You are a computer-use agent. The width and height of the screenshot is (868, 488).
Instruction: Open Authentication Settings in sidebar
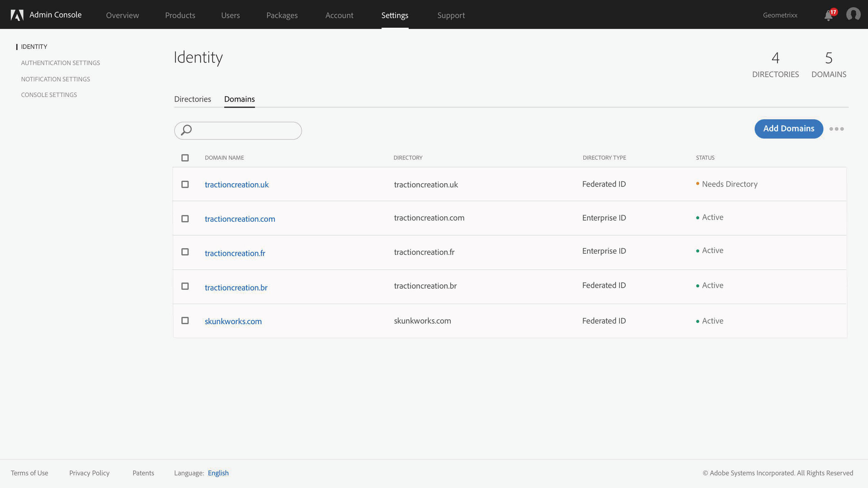pyautogui.click(x=60, y=63)
